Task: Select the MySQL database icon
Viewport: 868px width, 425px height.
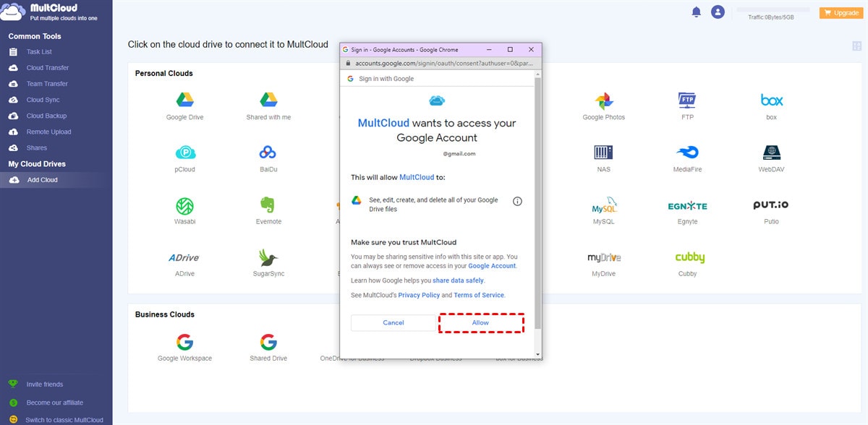Action: (x=605, y=205)
